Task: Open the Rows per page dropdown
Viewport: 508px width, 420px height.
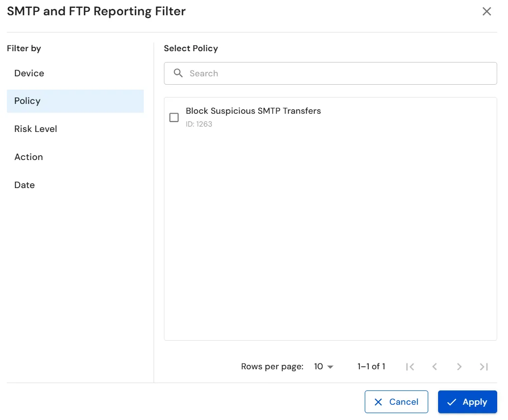Action: (323, 366)
